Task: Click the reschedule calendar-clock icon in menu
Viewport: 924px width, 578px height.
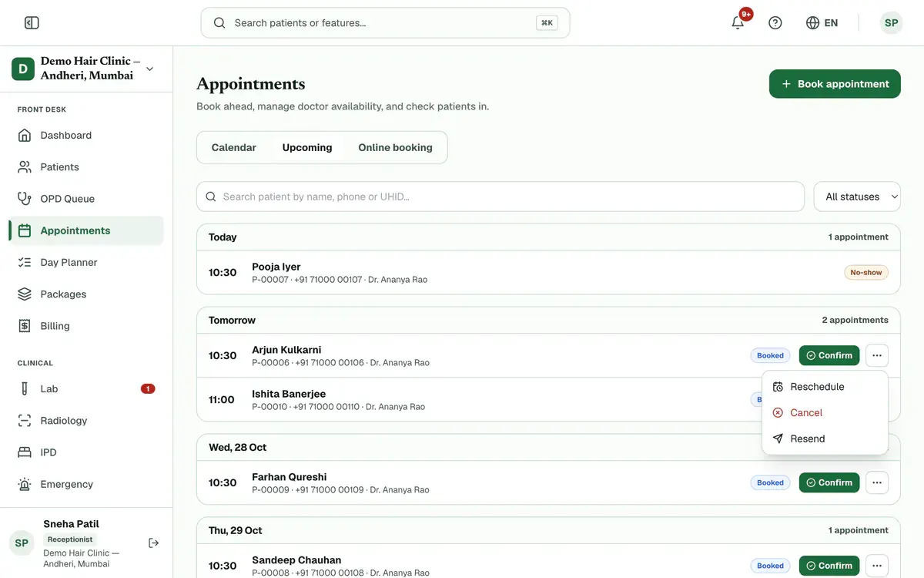Action: coord(778,387)
